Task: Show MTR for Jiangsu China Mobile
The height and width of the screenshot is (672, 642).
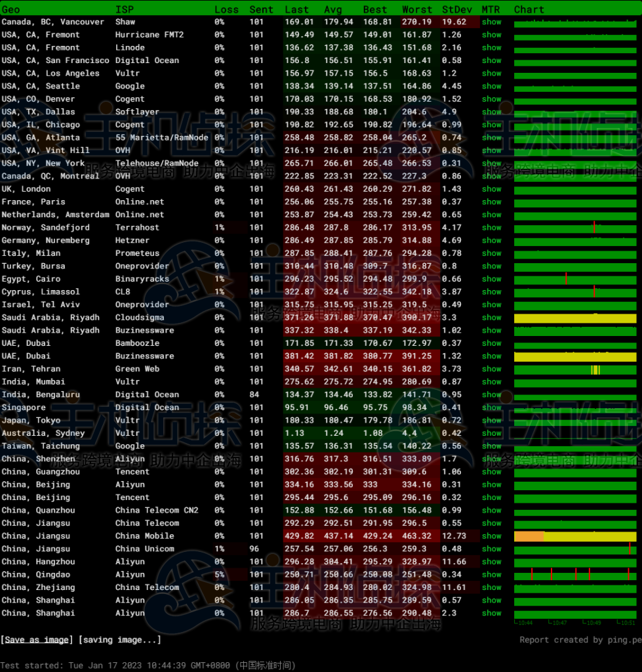Action: point(491,536)
